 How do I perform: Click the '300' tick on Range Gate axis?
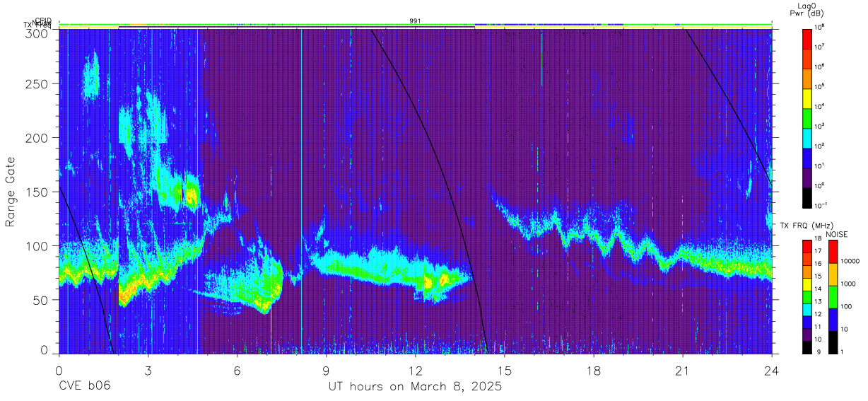coord(37,33)
